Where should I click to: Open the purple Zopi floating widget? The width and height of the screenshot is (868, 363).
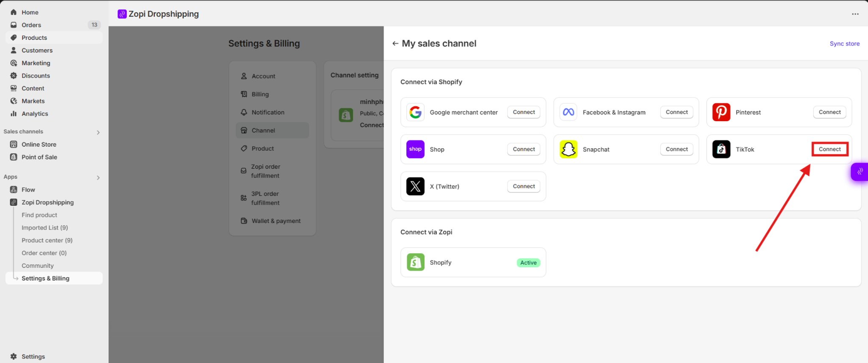click(x=860, y=172)
